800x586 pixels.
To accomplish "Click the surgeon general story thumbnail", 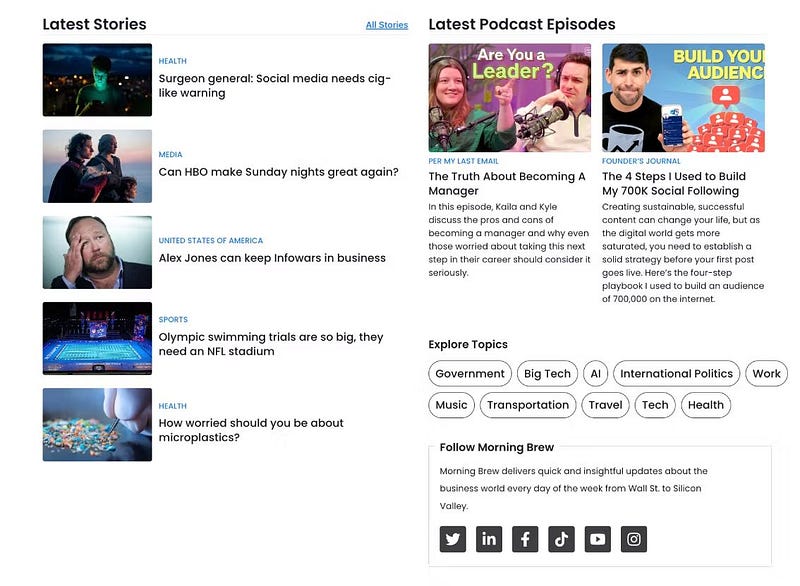I will (x=97, y=80).
